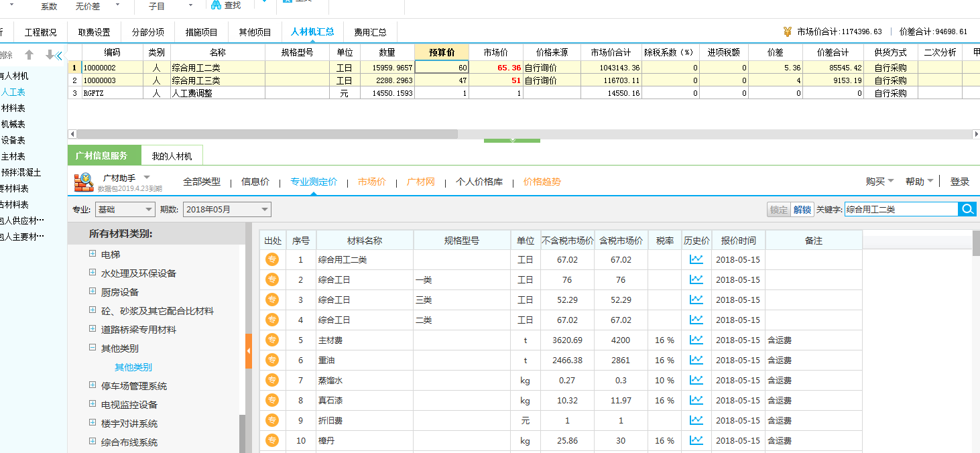The width and height of the screenshot is (980, 453).
Task: Switch to the 分部分项 tab
Action: pos(147,32)
